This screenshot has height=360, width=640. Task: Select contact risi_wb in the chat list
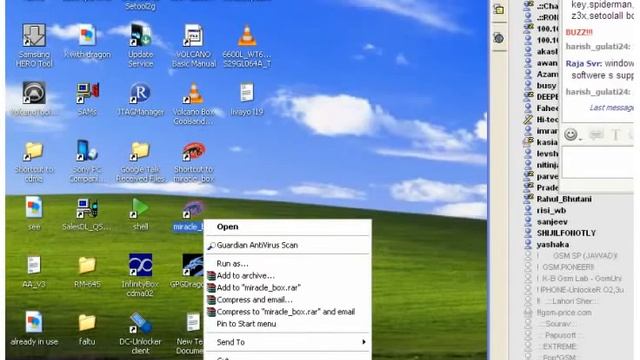coord(551,211)
